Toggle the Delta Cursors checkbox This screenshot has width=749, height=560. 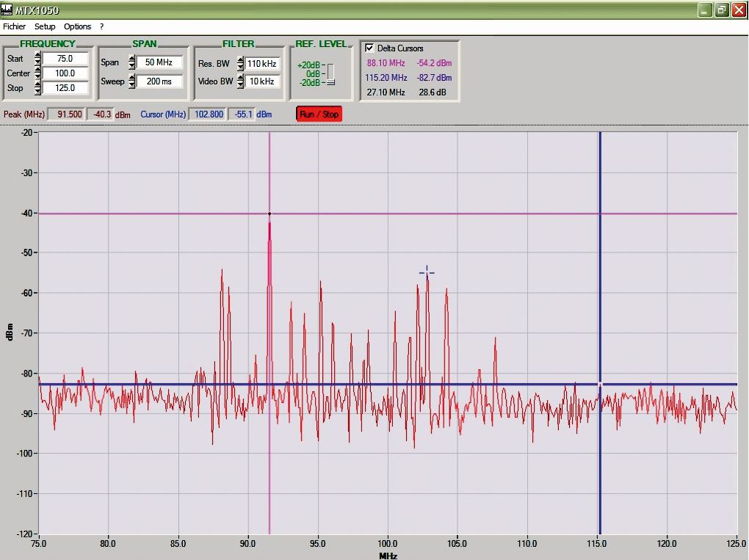coord(369,48)
